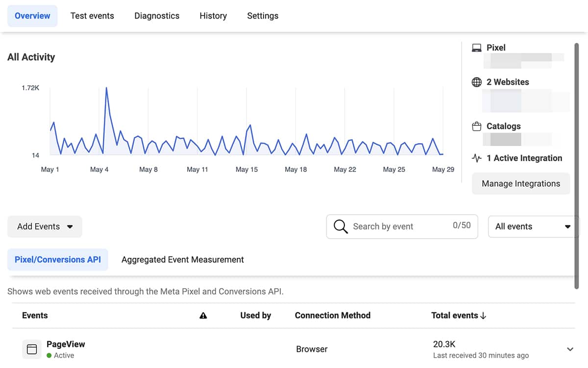Click the search magnifier icon

pos(341,226)
